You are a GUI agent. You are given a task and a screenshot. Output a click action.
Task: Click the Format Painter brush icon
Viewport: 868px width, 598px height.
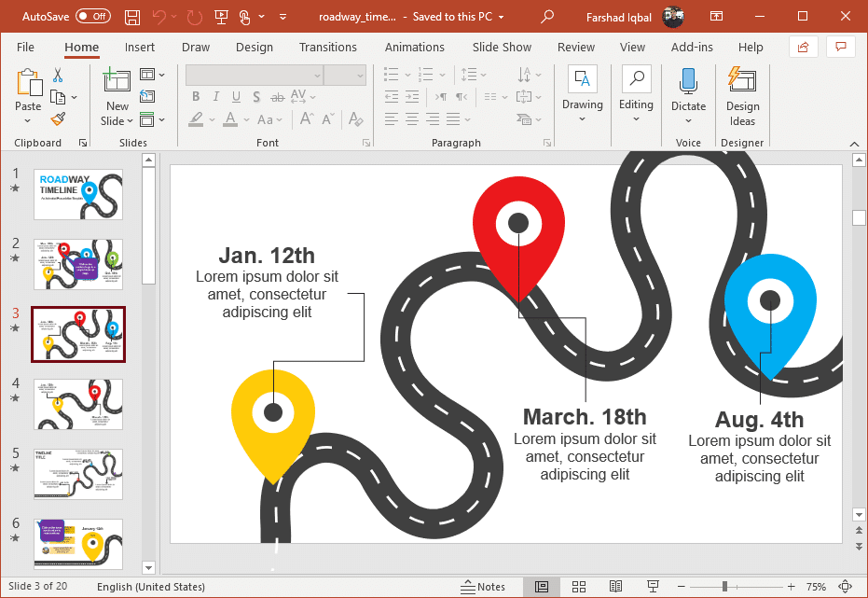[x=58, y=119]
